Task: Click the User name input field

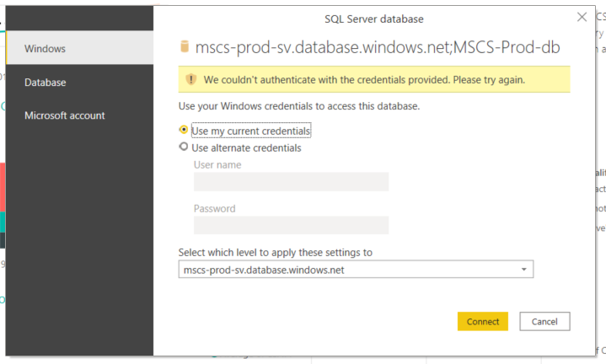Action: coord(291,181)
